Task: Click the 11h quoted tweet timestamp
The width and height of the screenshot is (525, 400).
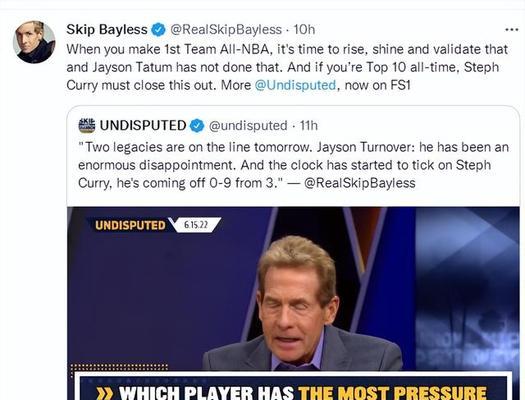Action: pyautogui.click(x=309, y=126)
